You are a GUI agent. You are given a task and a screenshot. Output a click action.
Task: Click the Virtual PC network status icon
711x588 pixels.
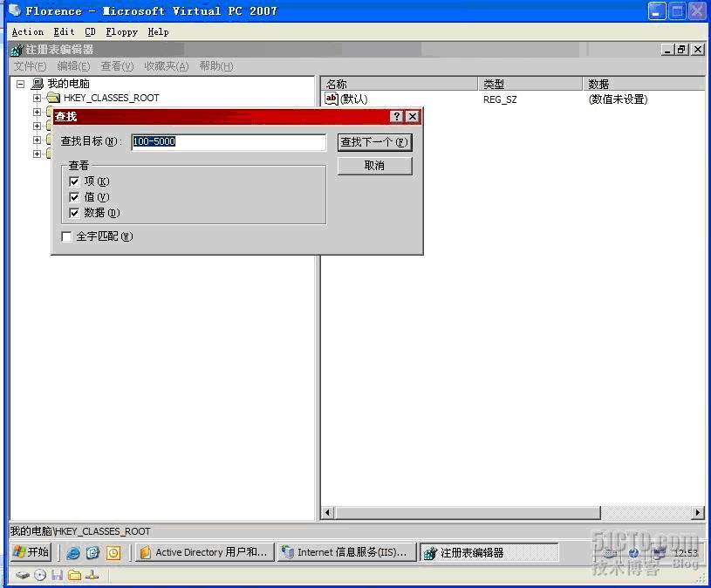click(92, 575)
